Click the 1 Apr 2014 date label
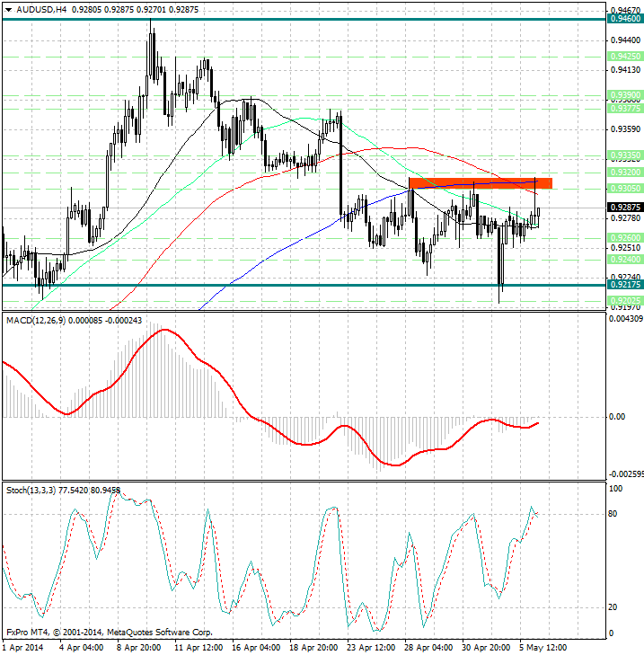Screen dimensions: 644x655 [x=23, y=648]
